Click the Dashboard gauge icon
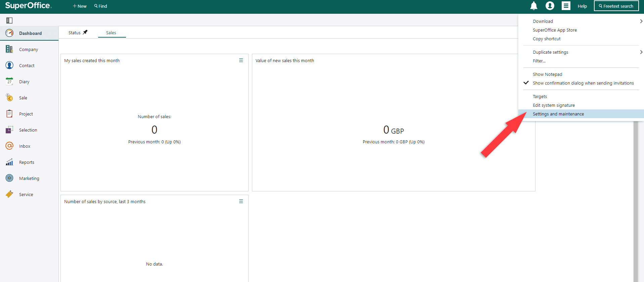The image size is (644, 282). 9,33
